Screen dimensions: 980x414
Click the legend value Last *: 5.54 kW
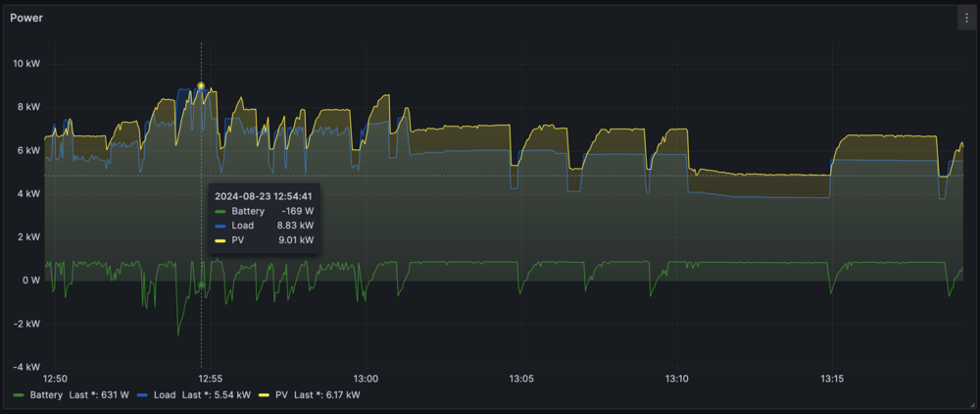click(217, 395)
